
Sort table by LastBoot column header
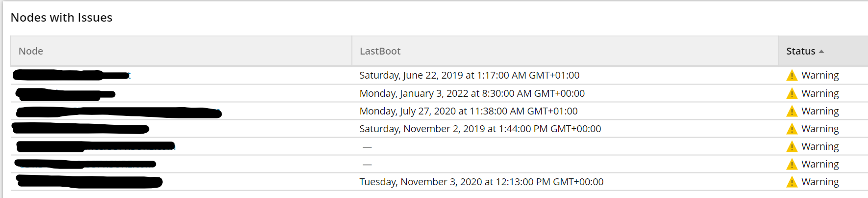(380, 51)
